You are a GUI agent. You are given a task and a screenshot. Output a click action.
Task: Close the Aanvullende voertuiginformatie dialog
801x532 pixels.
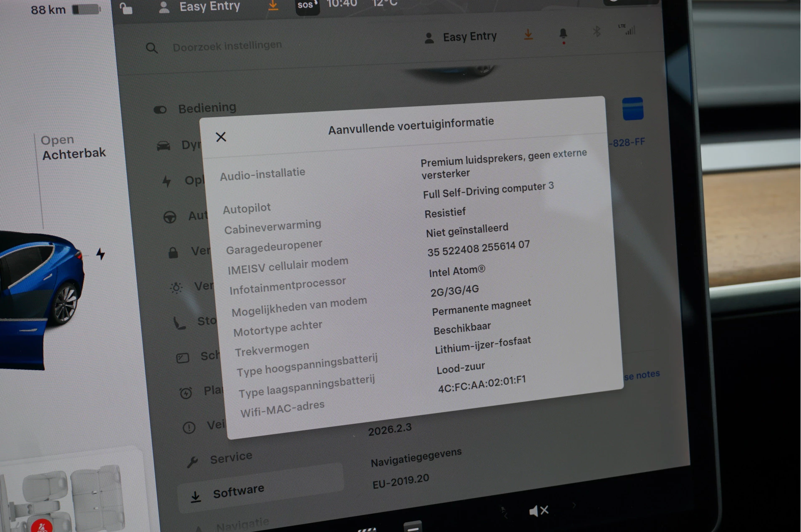(221, 137)
